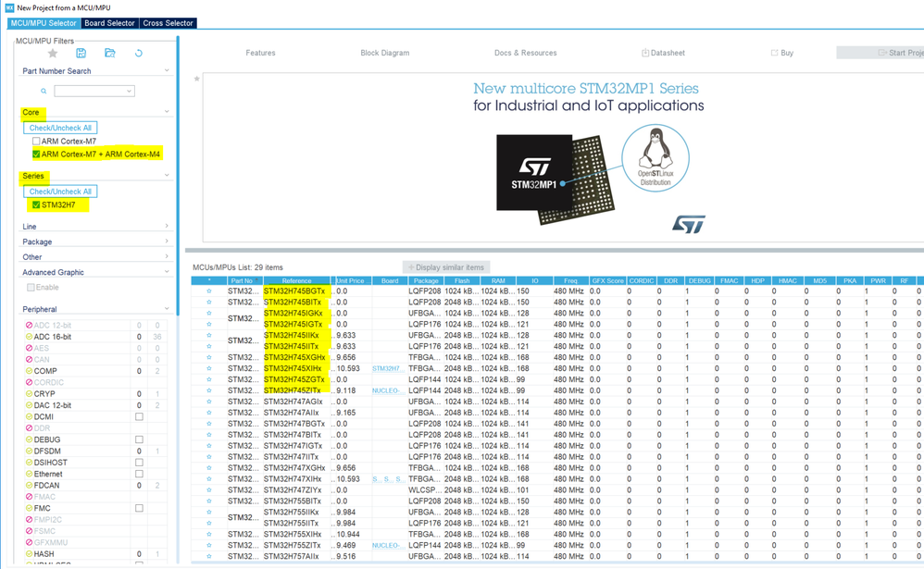The height and width of the screenshot is (569, 924).
Task: Mark STM32H745XIHx as favorite
Action: click(208, 369)
